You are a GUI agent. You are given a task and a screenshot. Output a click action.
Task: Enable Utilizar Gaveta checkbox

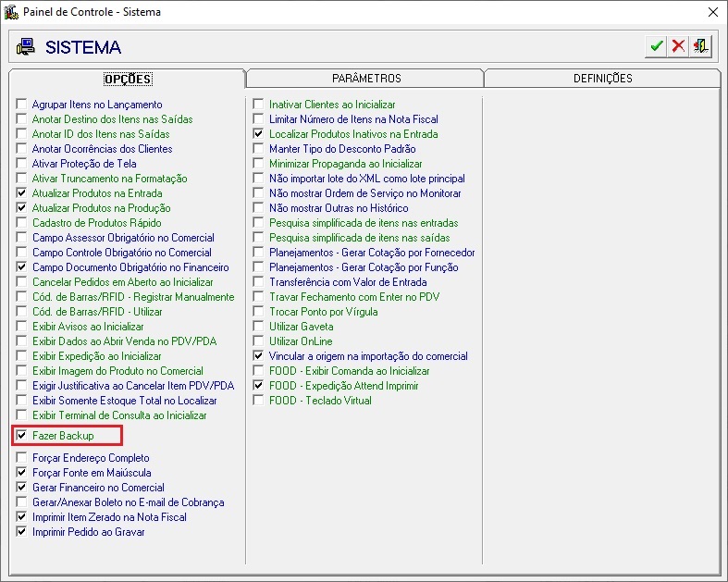pos(259,327)
